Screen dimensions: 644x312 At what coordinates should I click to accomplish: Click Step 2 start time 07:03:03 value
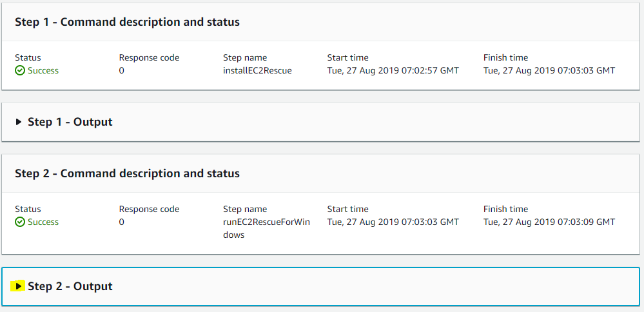(x=393, y=222)
